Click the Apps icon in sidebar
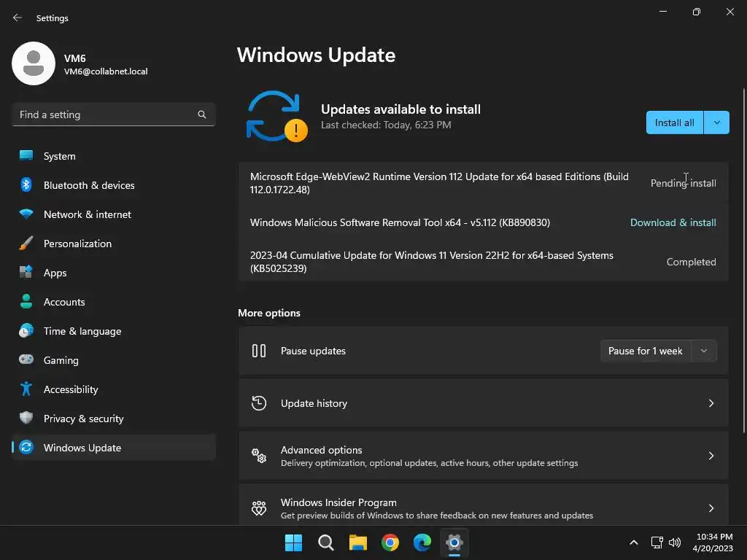Screen dimensions: 747x560 pos(26,273)
